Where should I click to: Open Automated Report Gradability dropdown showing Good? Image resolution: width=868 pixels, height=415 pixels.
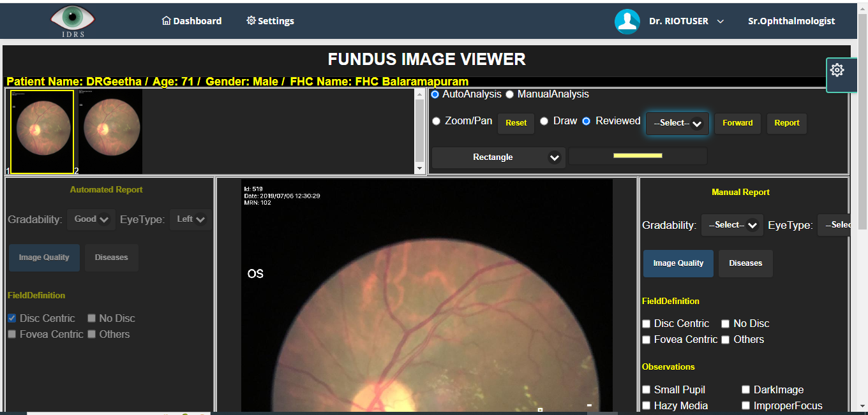[91, 219]
